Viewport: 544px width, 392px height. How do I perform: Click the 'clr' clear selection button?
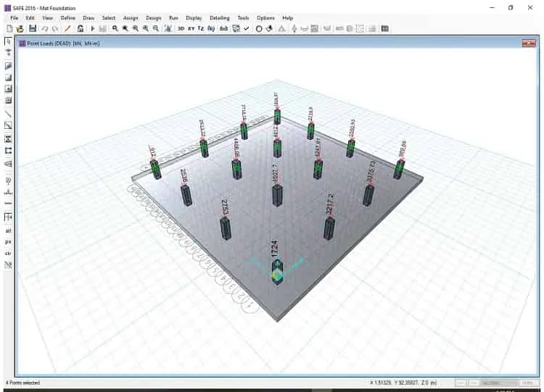coord(8,254)
